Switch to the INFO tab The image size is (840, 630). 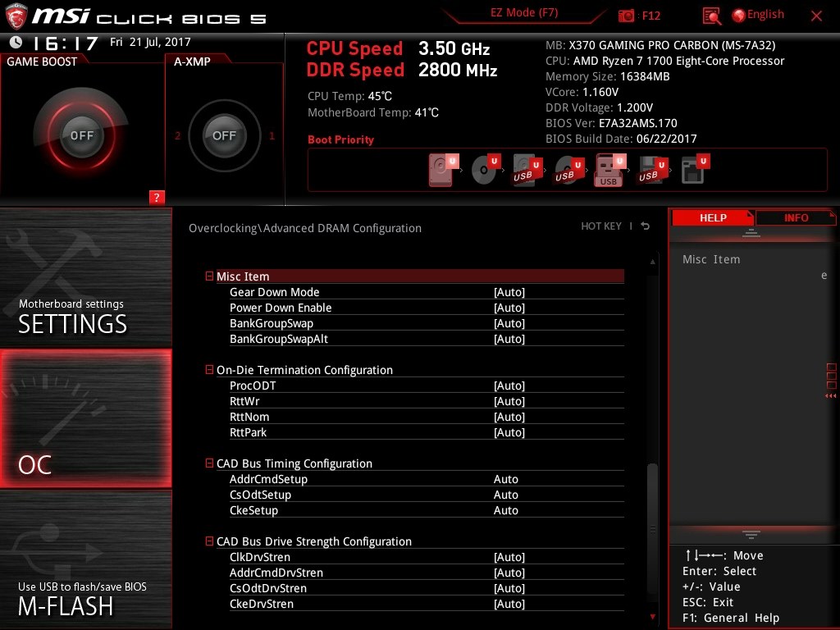795,217
